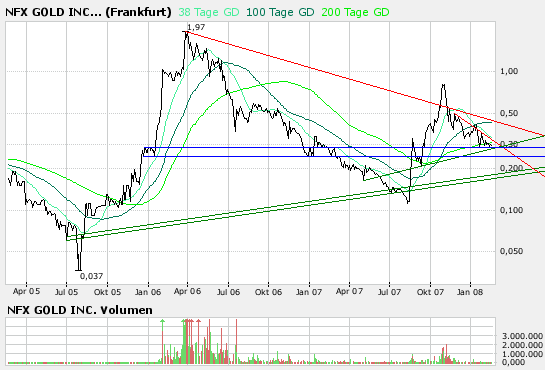Click the 0,200 price axis label
The width and height of the screenshot is (545, 384).
point(511,168)
